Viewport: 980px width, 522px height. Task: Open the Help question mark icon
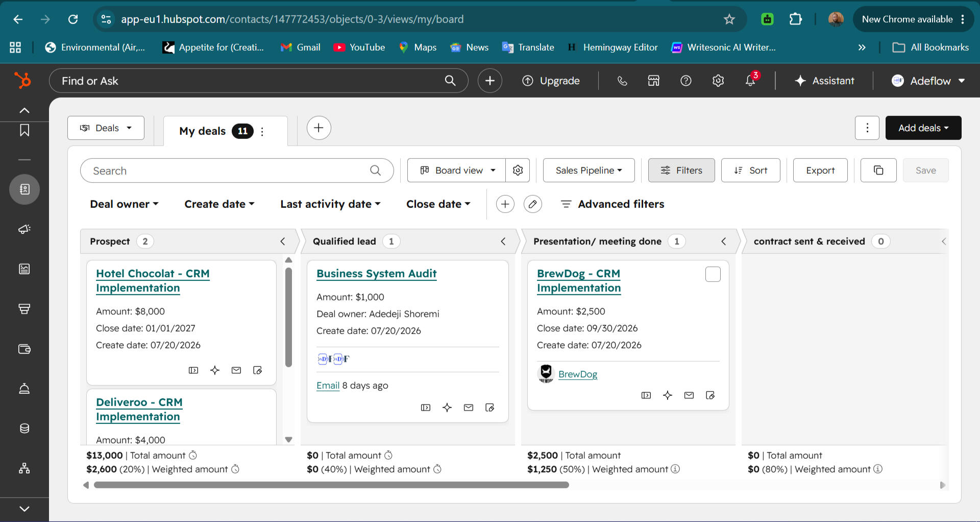686,81
